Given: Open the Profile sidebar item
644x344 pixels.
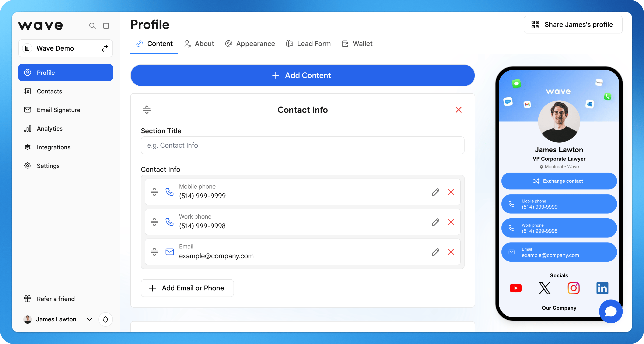Looking at the screenshot, I should (66, 72).
